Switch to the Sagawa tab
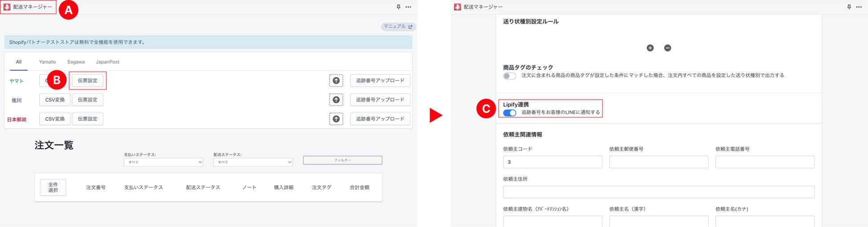The height and width of the screenshot is (227, 868). 76,62
